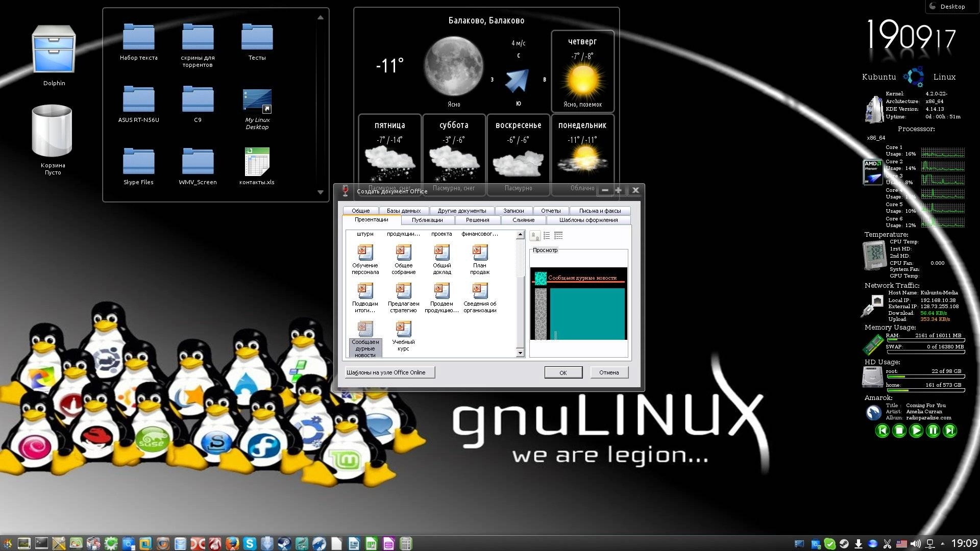Select "пятница" forecast tile

(x=389, y=155)
